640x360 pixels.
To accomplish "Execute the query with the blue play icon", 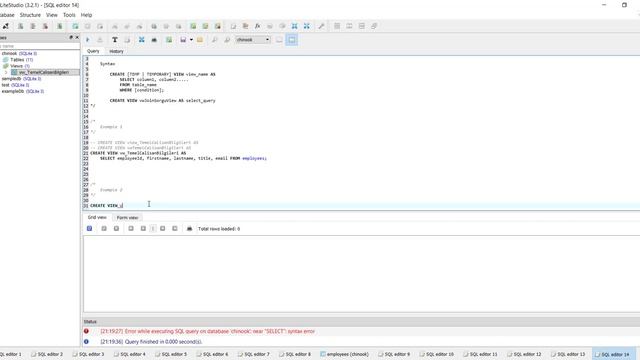I will pos(88,40).
